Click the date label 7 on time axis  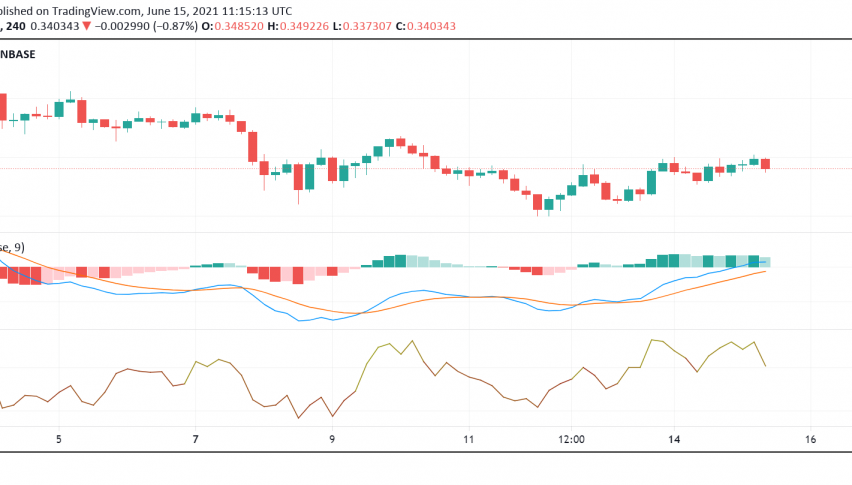pyautogui.click(x=196, y=439)
